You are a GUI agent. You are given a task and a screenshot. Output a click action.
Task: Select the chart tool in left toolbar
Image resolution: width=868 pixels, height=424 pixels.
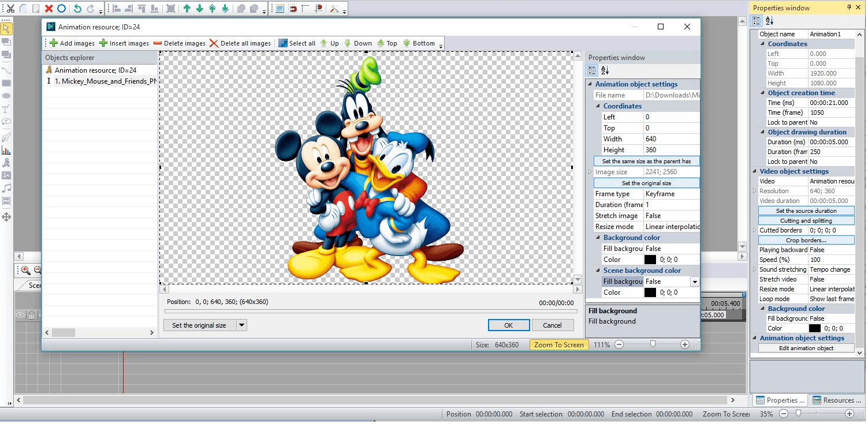click(x=6, y=150)
